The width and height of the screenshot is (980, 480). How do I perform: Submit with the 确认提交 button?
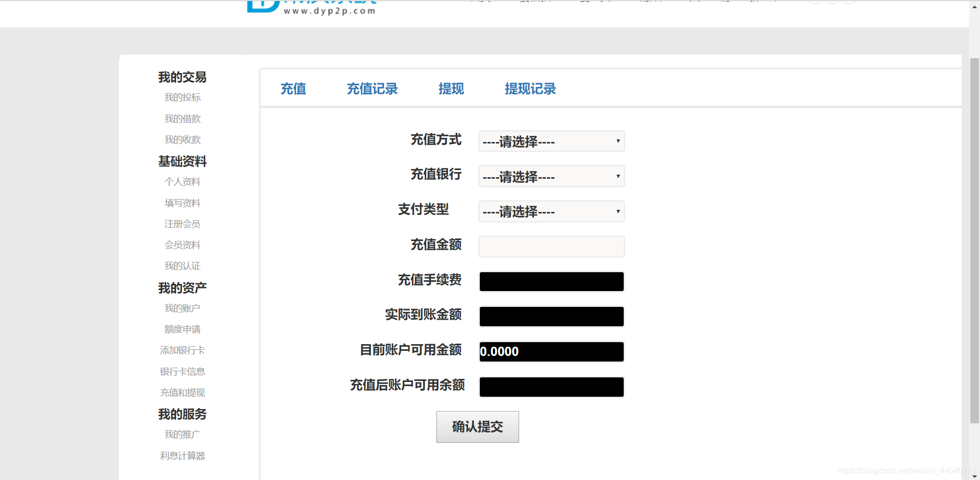(478, 427)
